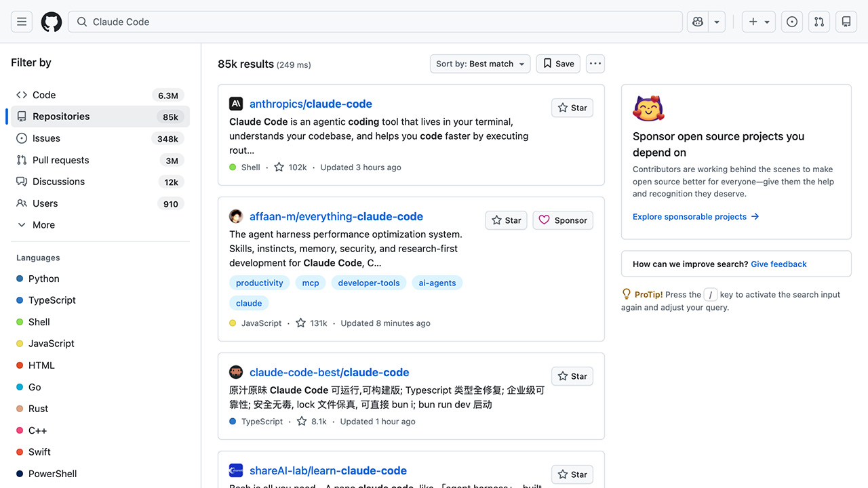Screen dimensions: 868x488
Task: Sponsor the everything-claude-code project
Action: (563, 220)
